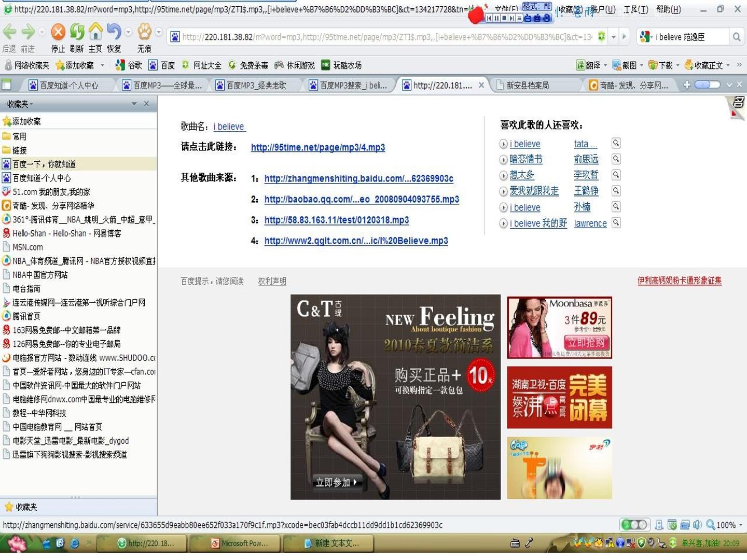Click the green shield icon in address bar

[x=601, y=37]
